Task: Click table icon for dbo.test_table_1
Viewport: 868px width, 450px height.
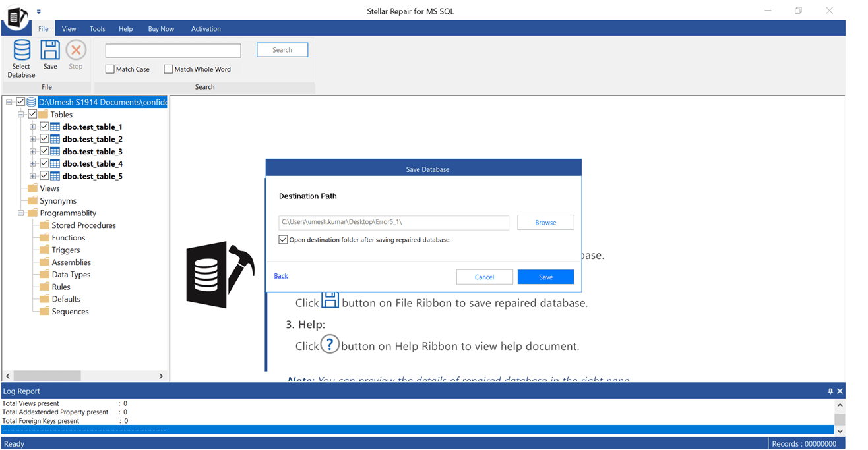Action: click(55, 127)
